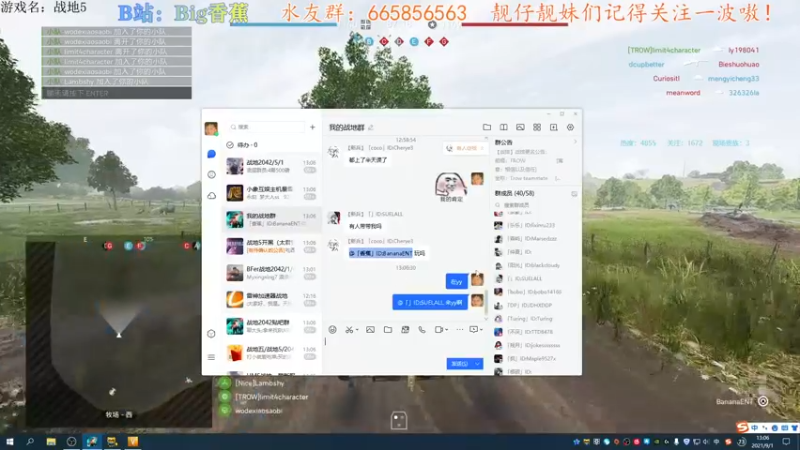Select the 我的战地群 conversation in list
Screen dimensions: 800x450
tap(272, 219)
